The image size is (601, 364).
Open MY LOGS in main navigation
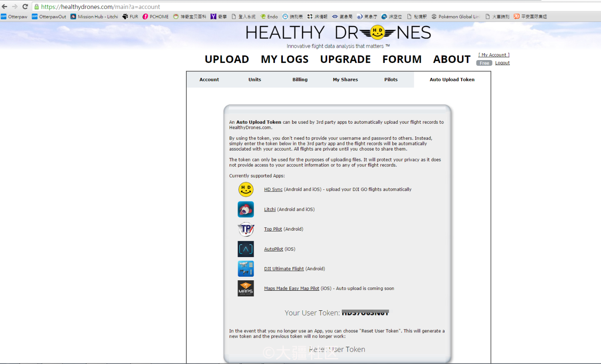284,59
